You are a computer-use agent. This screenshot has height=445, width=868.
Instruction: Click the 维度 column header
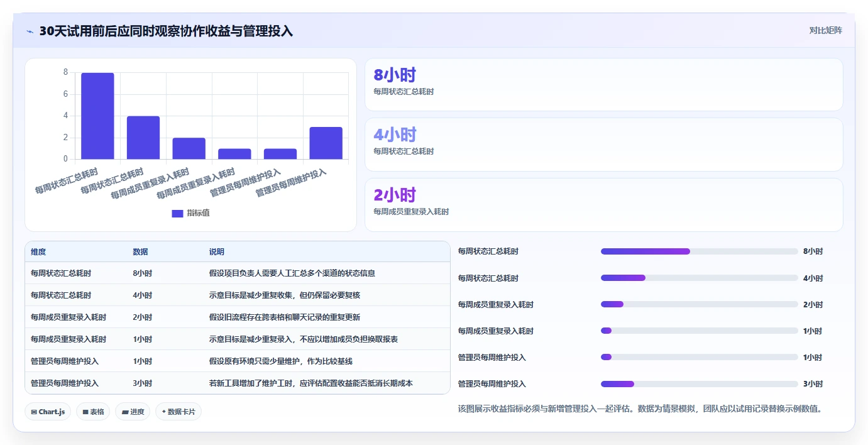click(38, 252)
